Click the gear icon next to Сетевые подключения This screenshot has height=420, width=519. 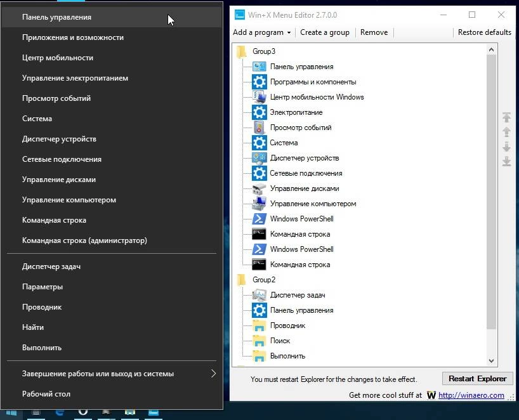[259, 173]
